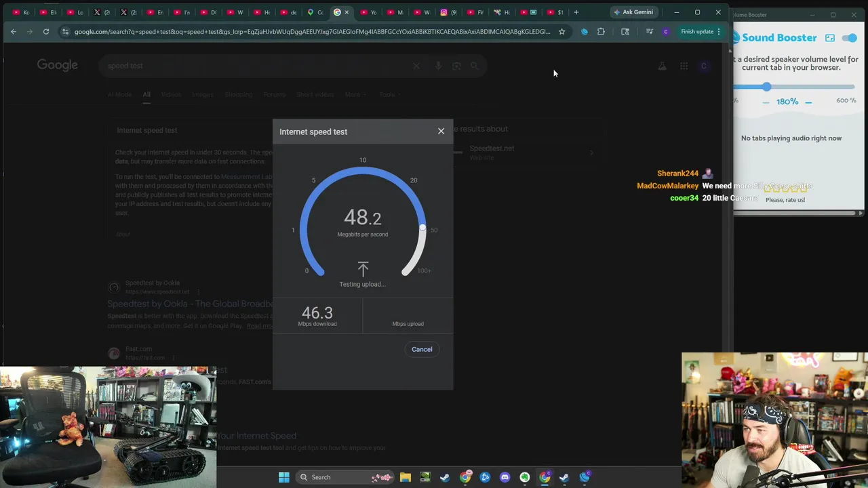Open Chrome with donut badge on taskbar

[x=465, y=477]
